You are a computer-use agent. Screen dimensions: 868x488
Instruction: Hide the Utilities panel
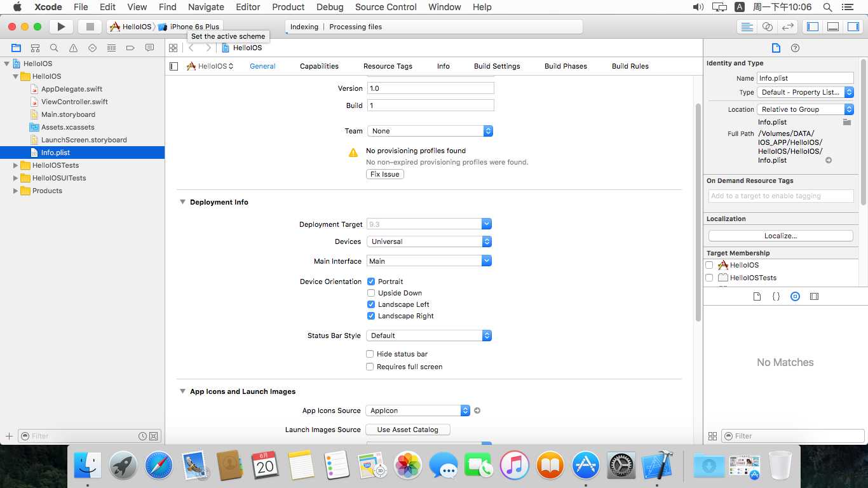click(x=853, y=27)
